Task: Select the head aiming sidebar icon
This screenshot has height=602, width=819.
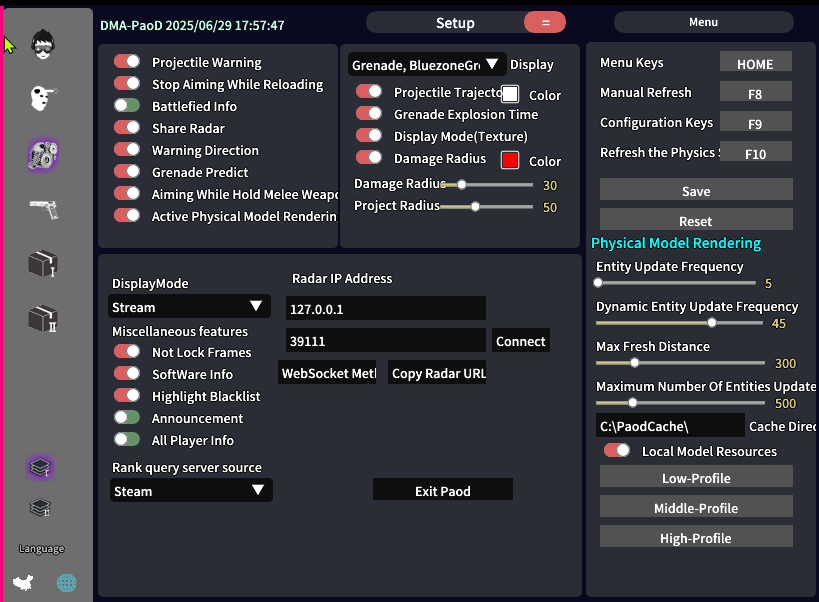Action: (43, 98)
